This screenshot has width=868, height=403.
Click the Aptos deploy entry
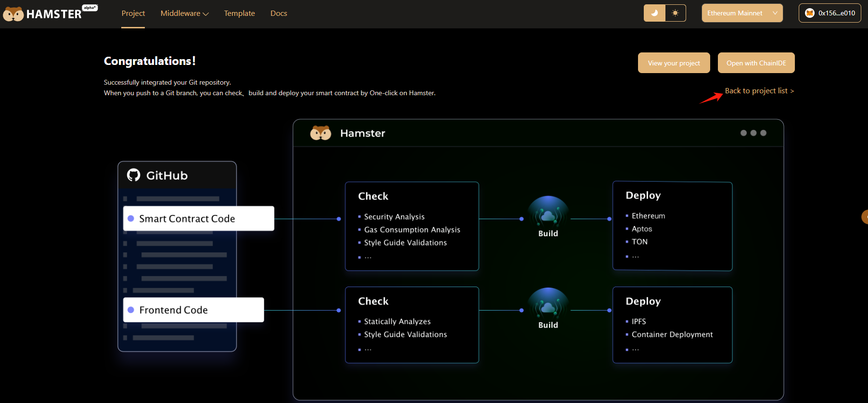(642, 229)
